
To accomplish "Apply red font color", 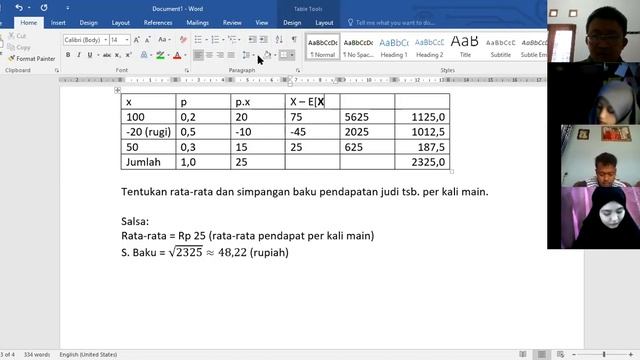I will tap(177, 55).
